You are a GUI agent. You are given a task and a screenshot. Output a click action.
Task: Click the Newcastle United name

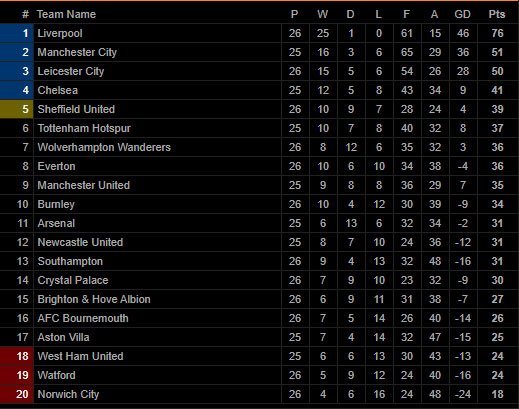(80, 242)
